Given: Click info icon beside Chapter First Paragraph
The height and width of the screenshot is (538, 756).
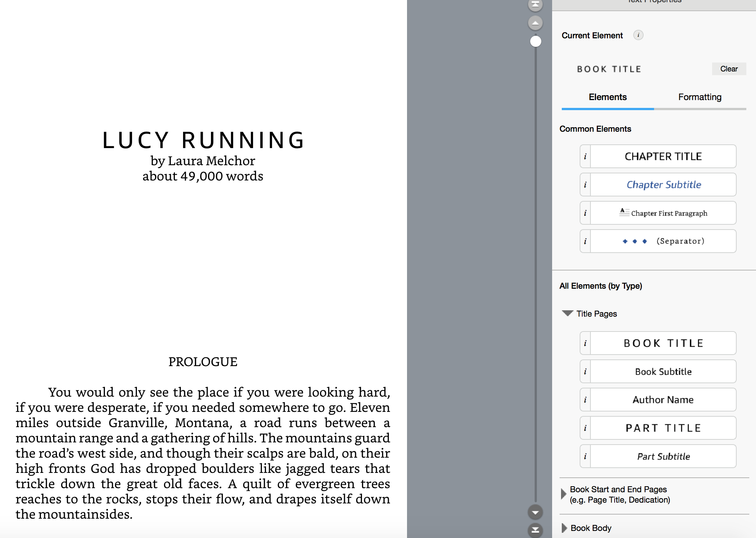Looking at the screenshot, I should pyautogui.click(x=585, y=213).
